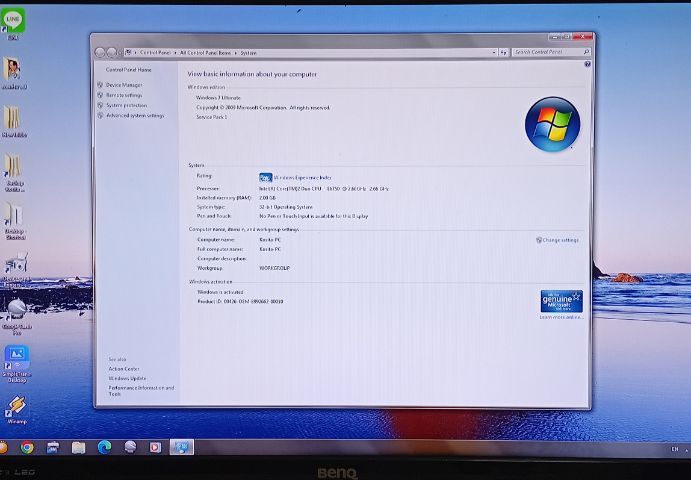
Task: Open Action Center under See also
Action: (x=124, y=369)
